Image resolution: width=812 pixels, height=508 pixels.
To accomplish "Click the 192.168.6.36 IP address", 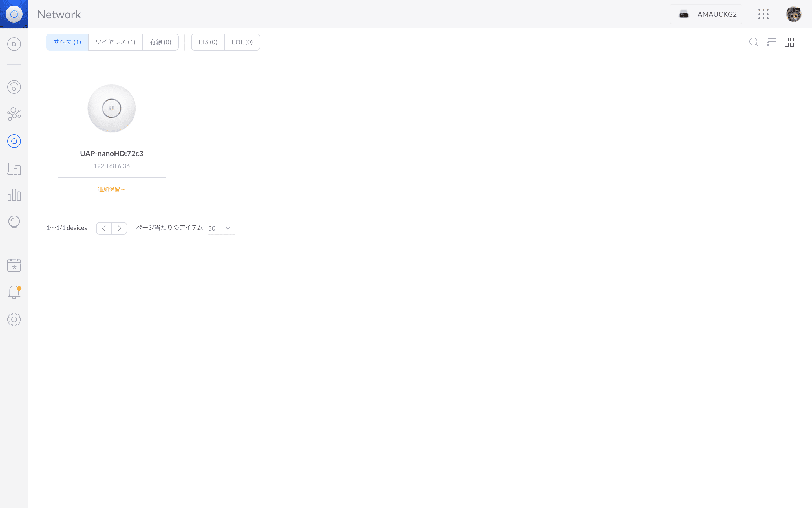I will 111,166.
